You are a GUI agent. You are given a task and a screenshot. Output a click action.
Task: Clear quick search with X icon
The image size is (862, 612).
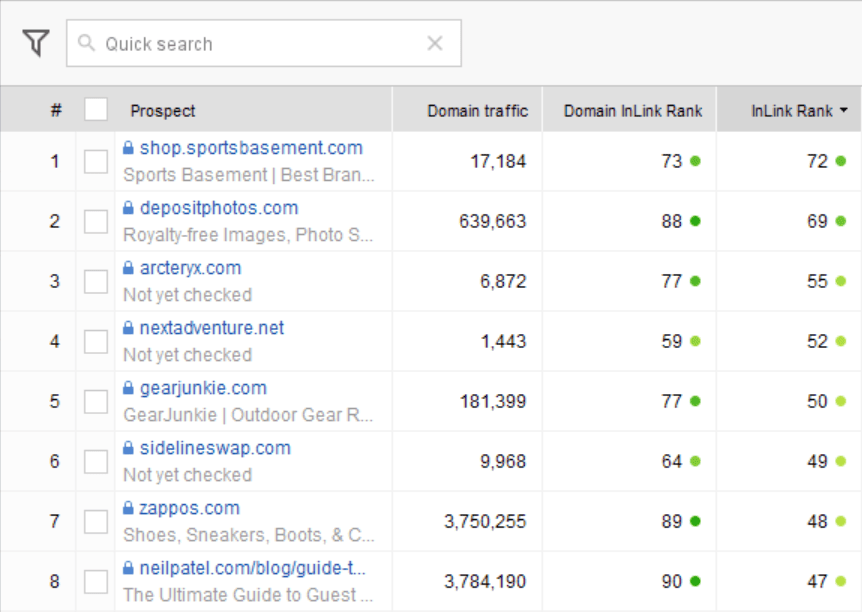click(x=435, y=43)
